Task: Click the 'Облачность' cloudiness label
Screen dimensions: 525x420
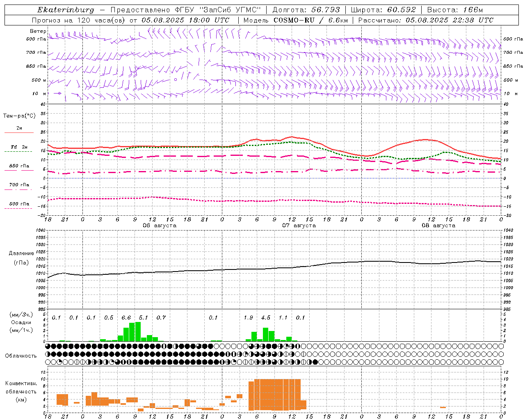Action: coord(21,356)
